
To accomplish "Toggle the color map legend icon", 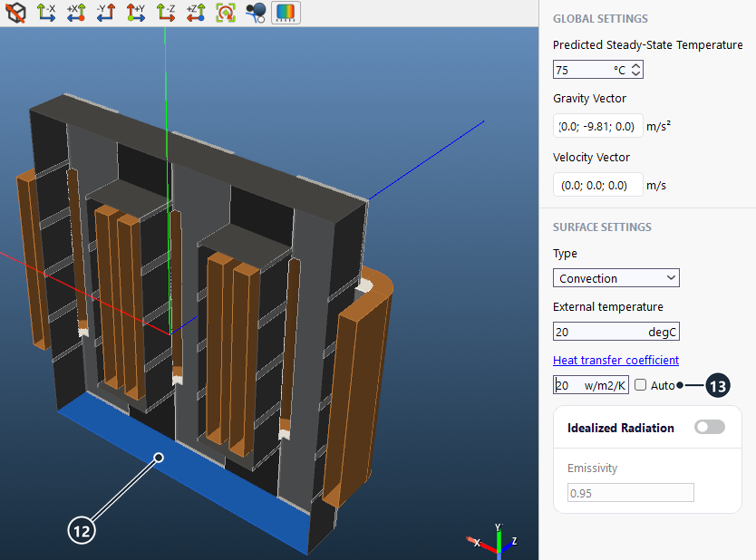I will click(x=286, y=13).
